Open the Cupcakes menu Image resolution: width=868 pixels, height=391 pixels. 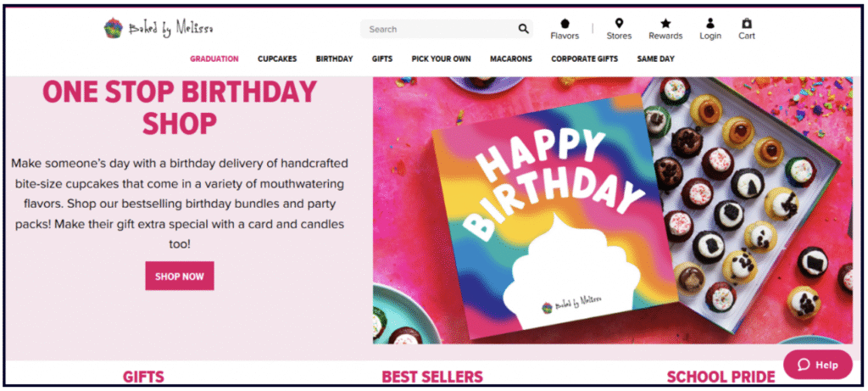coord(277,59)
